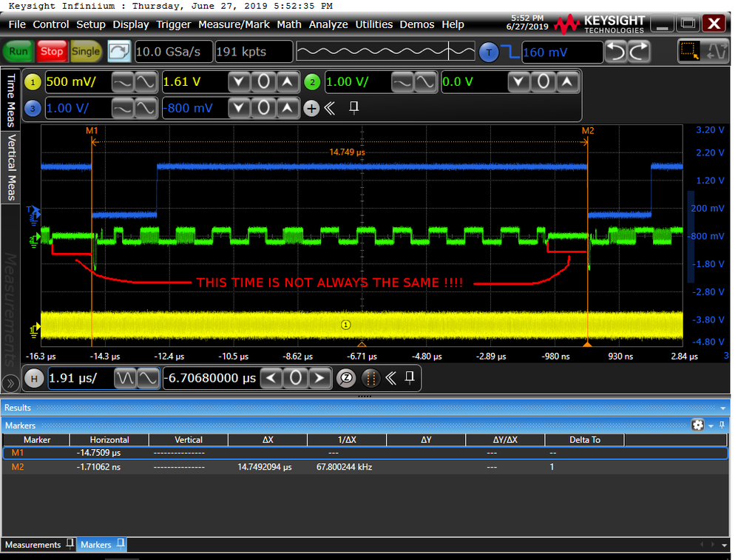
Task: Select the zoom box selection tool
Action: (689, 51)
